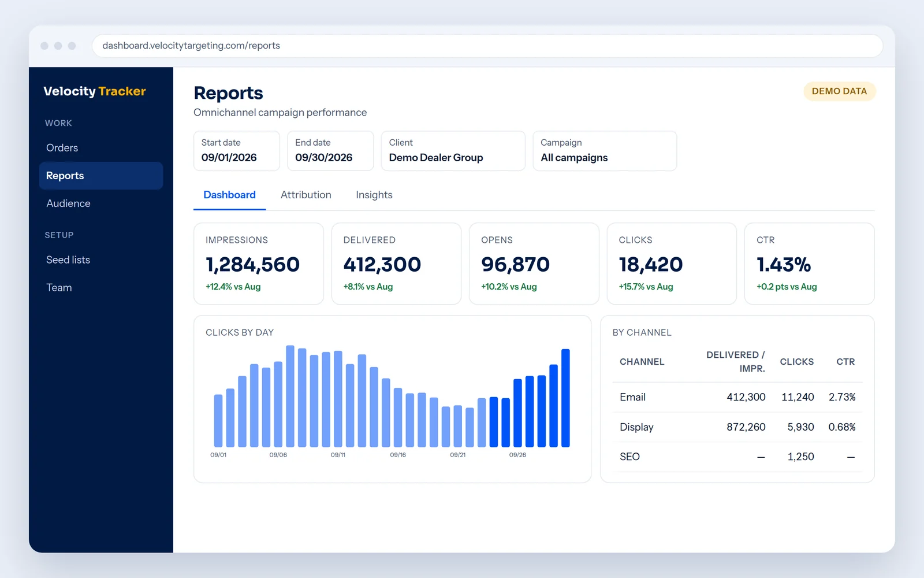Select the Clicks metric card
The image size is (924, 578).
(672, 264)
